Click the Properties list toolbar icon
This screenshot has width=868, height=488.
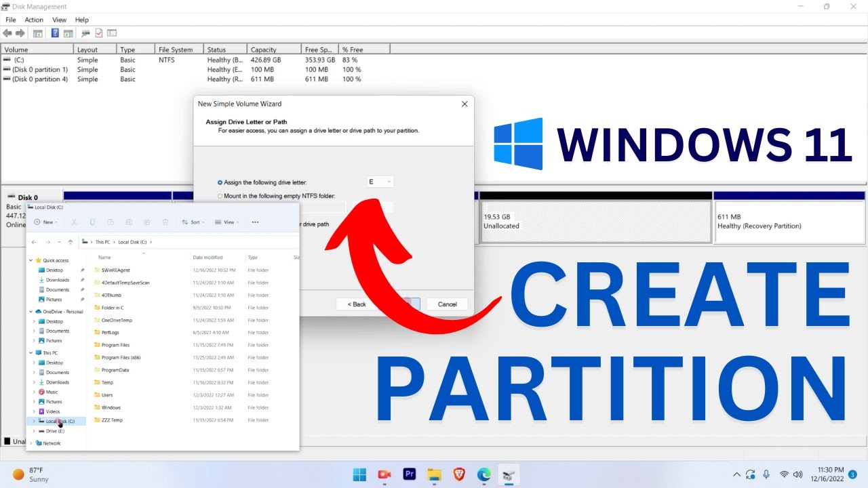click(112, 33)
